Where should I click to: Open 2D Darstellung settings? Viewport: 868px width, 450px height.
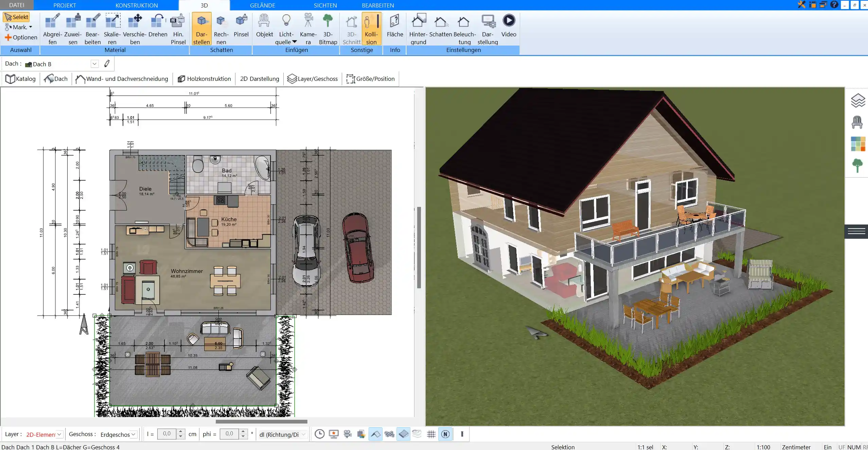pos(260,79)
